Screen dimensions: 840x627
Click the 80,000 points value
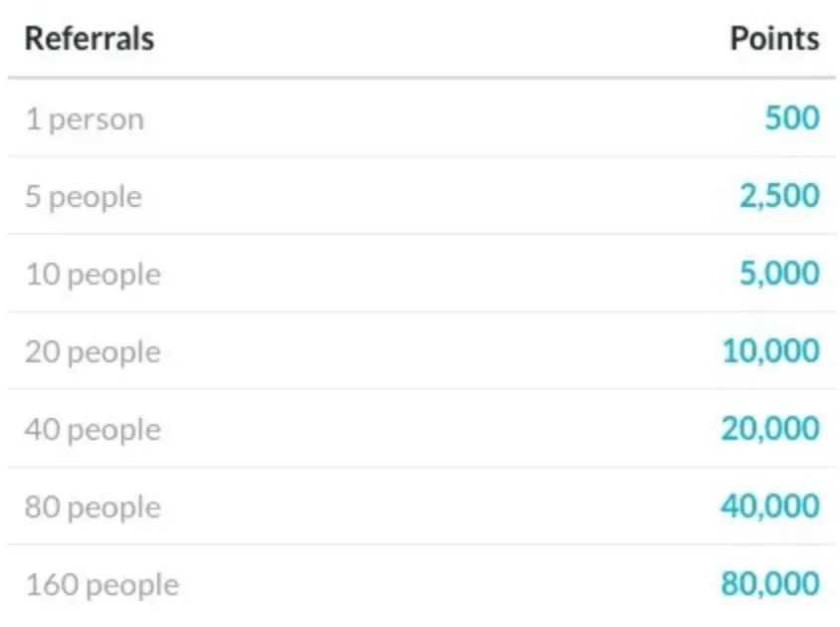pos(770,583)
